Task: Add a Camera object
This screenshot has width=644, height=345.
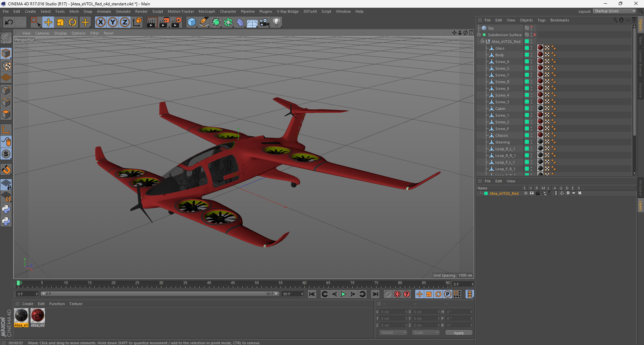Action: pos(264,22)
